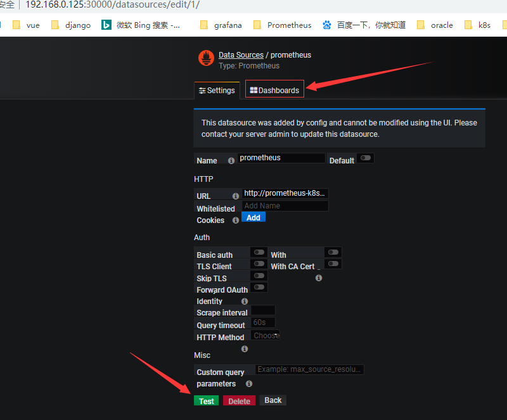Toggle the Default datasource switch
507x420 pixels.
coord(366,158)
